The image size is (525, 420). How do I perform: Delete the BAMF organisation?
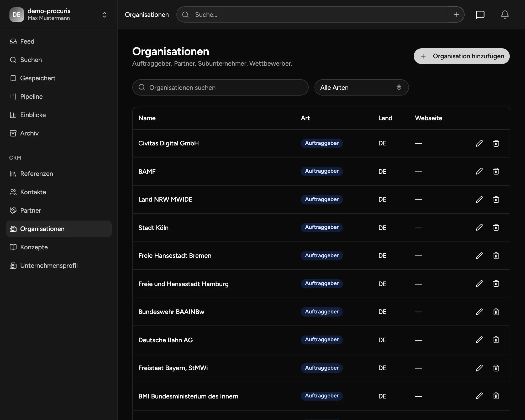click(x=496, y=171)
